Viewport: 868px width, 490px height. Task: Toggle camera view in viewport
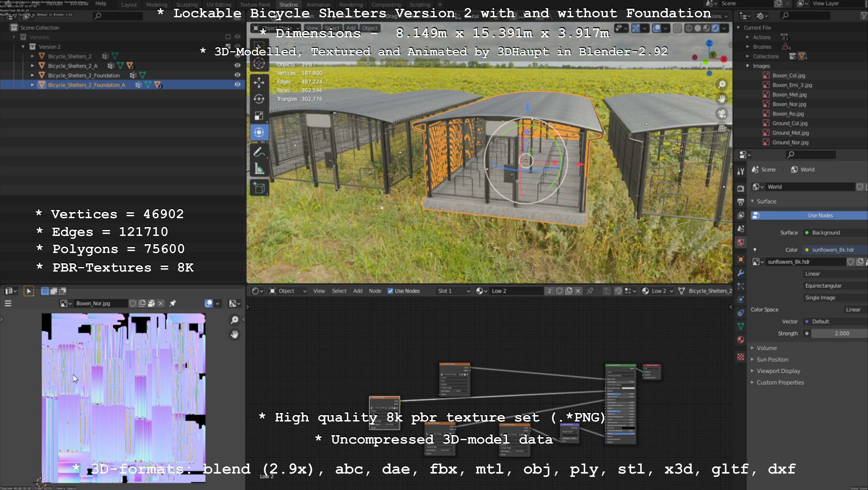pos(722,114)
